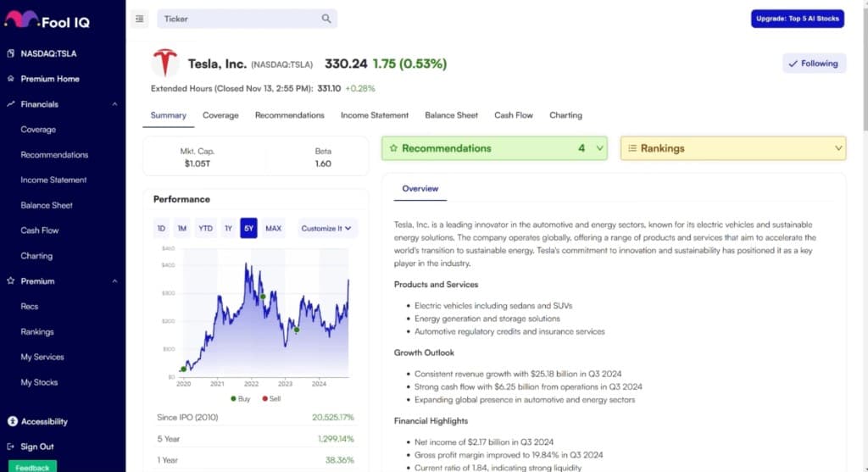Click the Fool IQ jester cap logo
Screen dimensions: 868x472
tap(21, 19)
